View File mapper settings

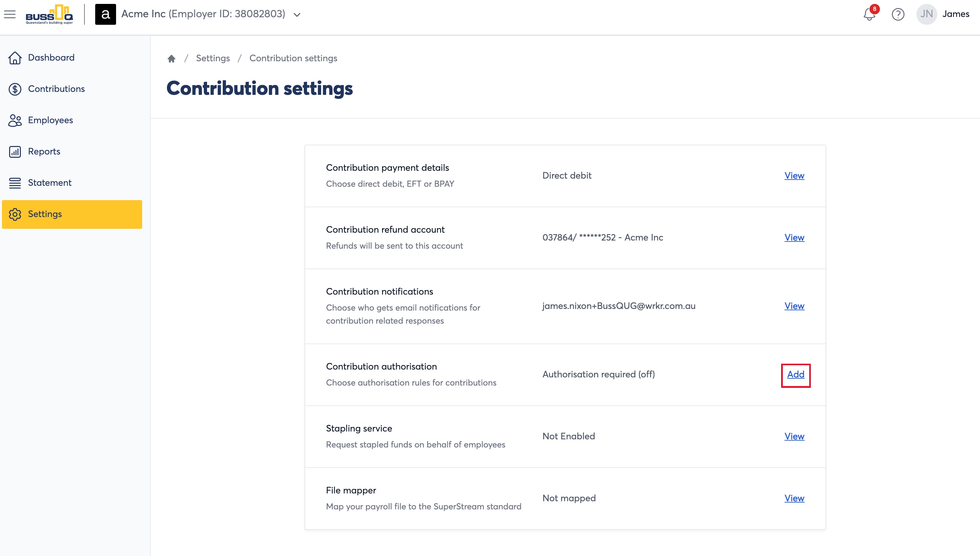pos(794,498)
